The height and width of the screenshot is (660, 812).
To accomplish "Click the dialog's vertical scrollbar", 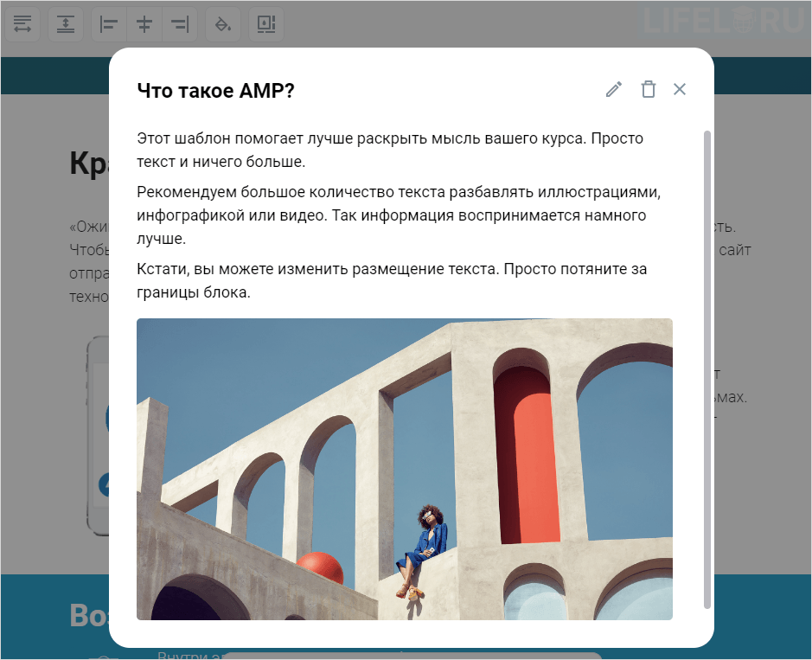I will pos(707,369).
